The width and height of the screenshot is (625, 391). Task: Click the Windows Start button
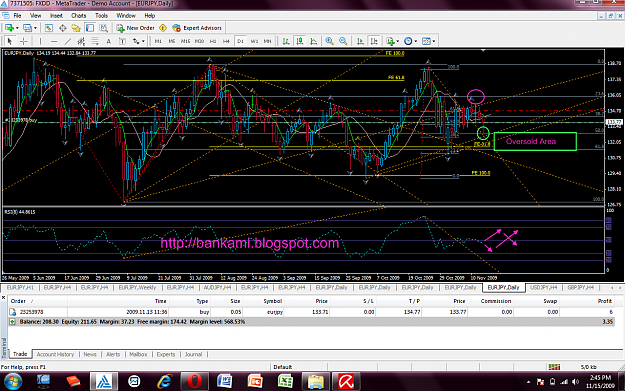(13, 382)
